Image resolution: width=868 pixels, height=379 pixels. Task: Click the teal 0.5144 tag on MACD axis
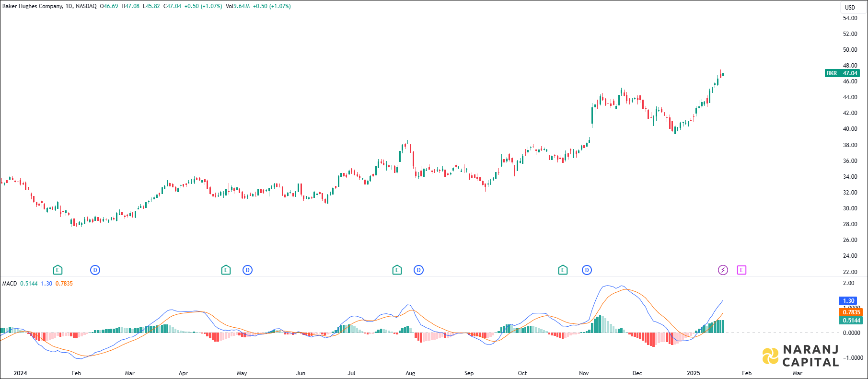[x=851, y=321]
